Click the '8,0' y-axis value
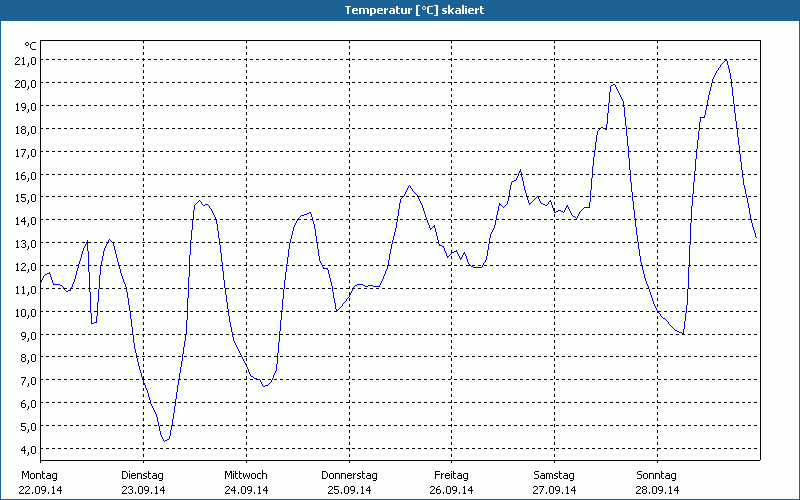This screenshot has height=500, width=800. [29, 358]
